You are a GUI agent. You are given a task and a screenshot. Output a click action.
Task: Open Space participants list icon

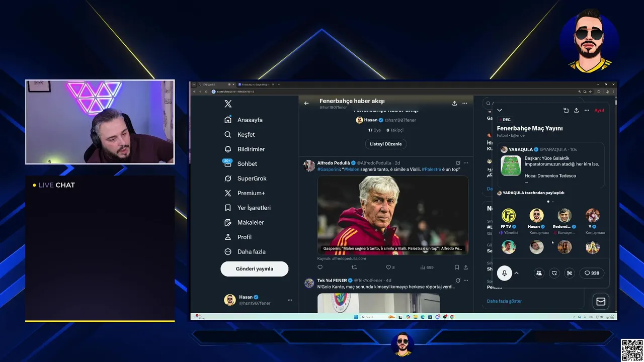[539, 273]
